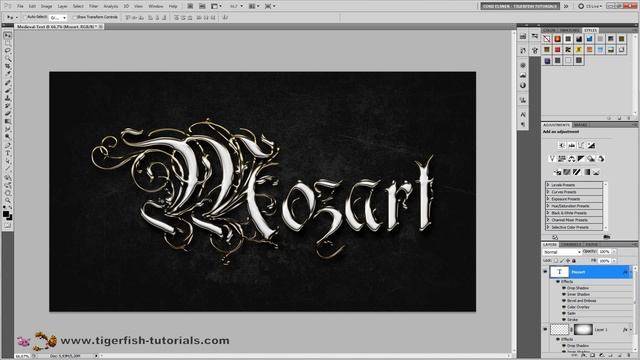Hide Layer 1 visibility eye
This screenshot has height=360, width=640.
pyautogui.click(x=545, y=329)
